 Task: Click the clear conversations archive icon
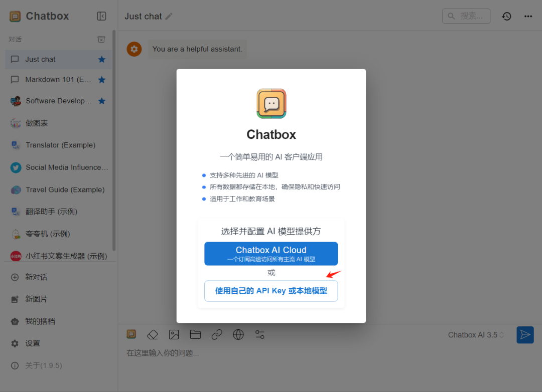point(101,40)
